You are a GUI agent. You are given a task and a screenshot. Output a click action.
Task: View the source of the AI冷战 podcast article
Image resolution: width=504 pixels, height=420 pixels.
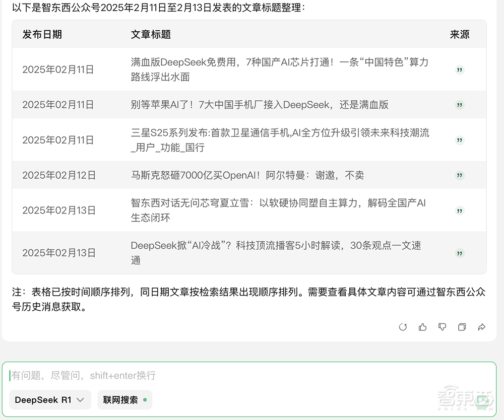[x=459, y=253]
